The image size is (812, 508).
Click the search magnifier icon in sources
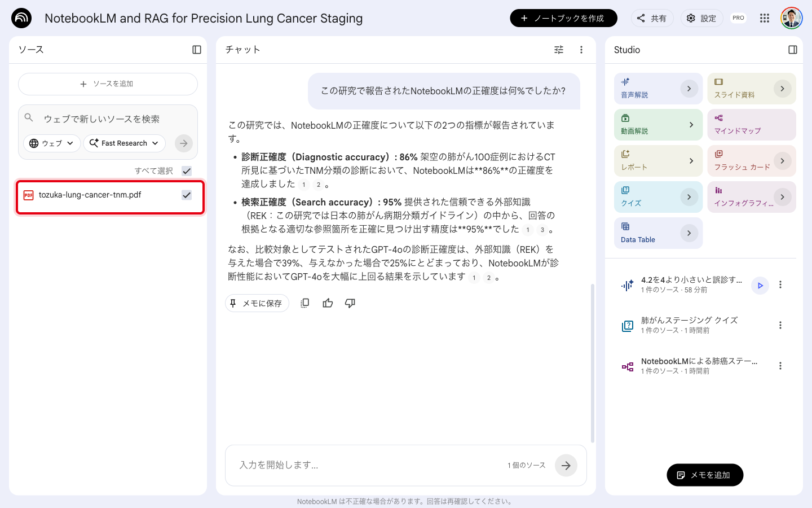pyautogui.click(x=29, y=118)
